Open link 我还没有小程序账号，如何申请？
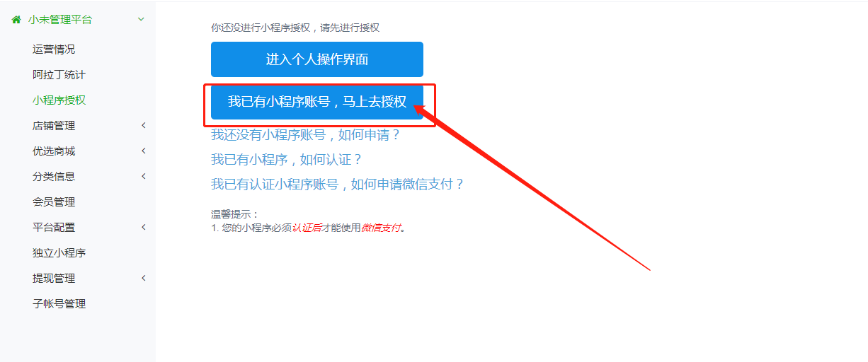The height and width of the screenshot is (362, 868). click(x=306, y=134)
